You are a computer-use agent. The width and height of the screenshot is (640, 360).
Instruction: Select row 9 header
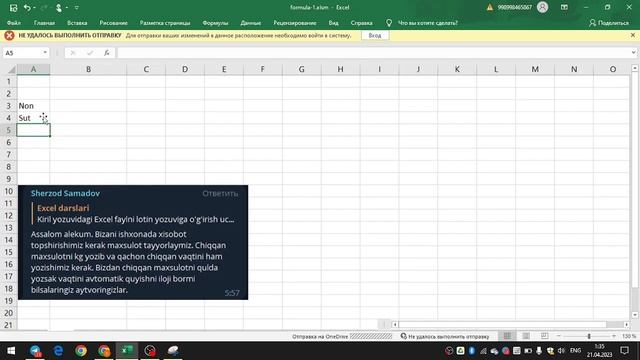[x=8, y=179]
